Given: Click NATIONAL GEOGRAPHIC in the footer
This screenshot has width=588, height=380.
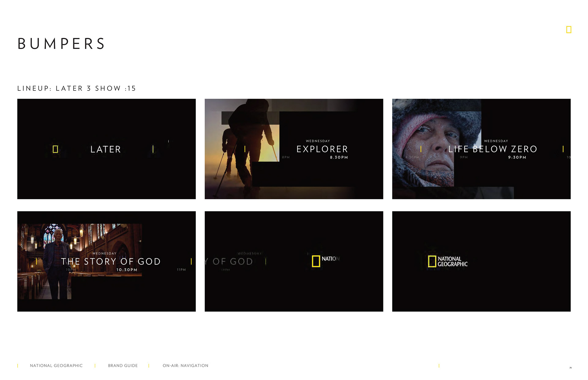Looking at the screenshot, I should [56, 366].
